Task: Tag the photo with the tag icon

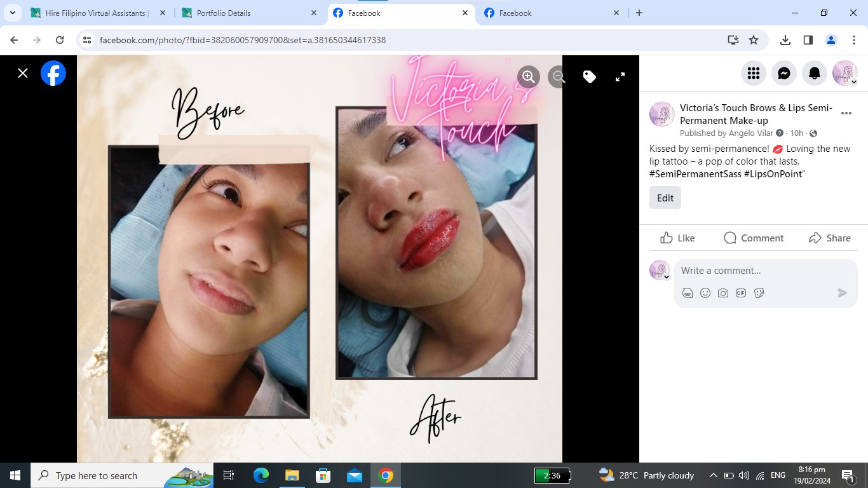Action: pos(590,77)
